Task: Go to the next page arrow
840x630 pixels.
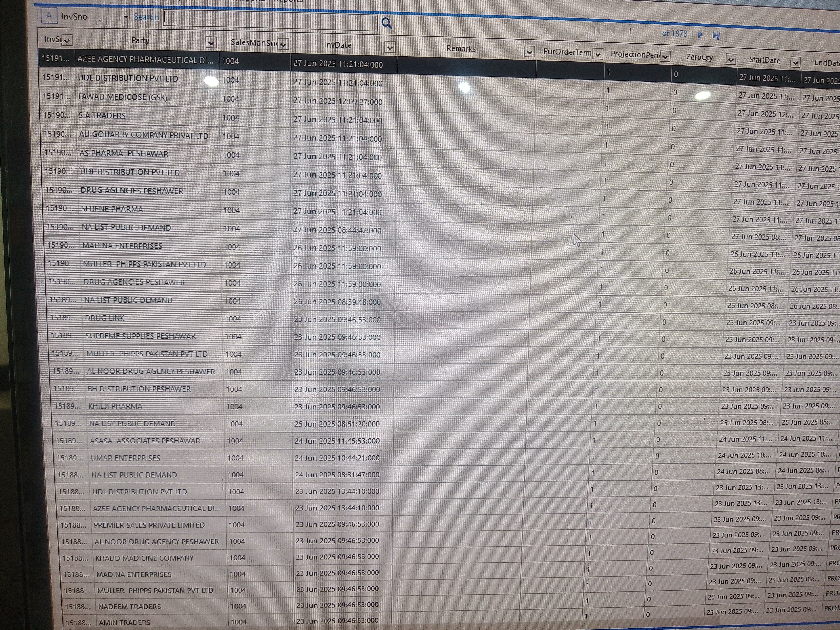Action: (700, 35)
